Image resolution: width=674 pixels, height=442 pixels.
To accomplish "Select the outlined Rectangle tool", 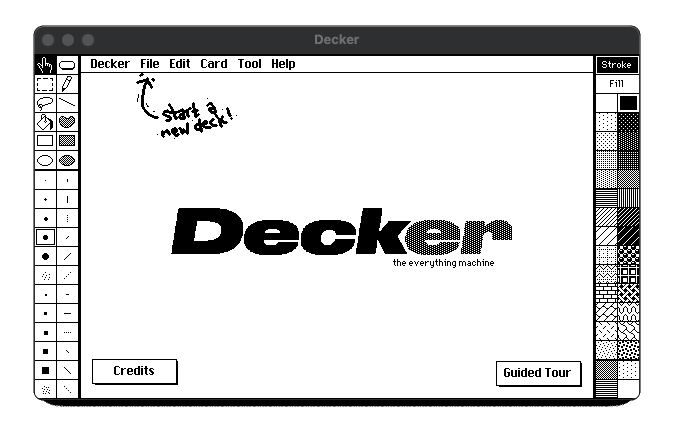I will [x=45, y=141].
